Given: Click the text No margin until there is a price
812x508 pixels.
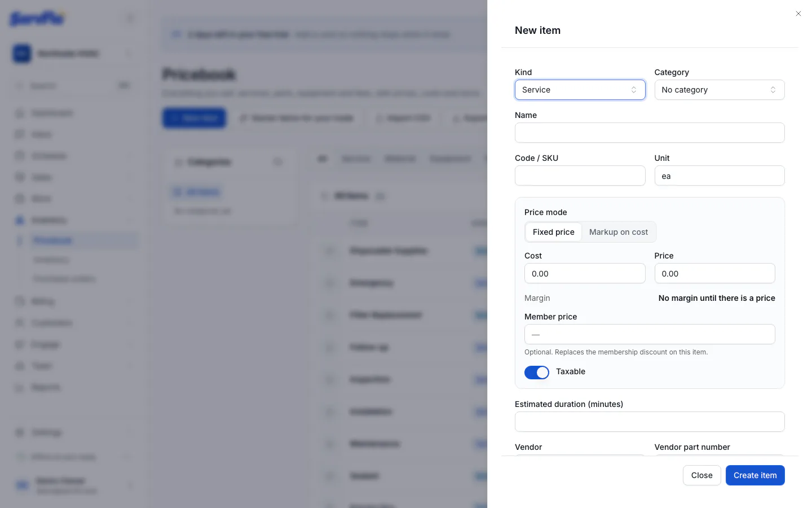Looking at the screenshot, I should coord(717,298).
